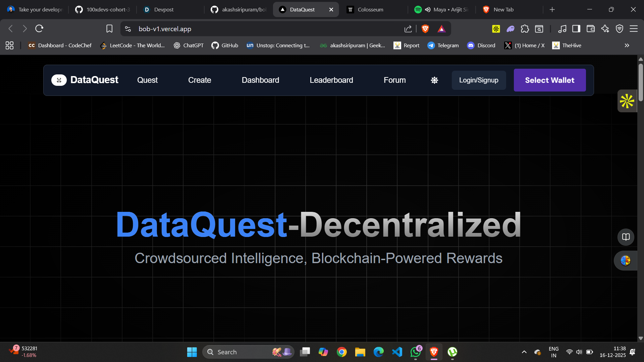This screenshot has width=644, height=362.
Task: Toggle the sidebar panel icon
Action: (x=577, y=29)
